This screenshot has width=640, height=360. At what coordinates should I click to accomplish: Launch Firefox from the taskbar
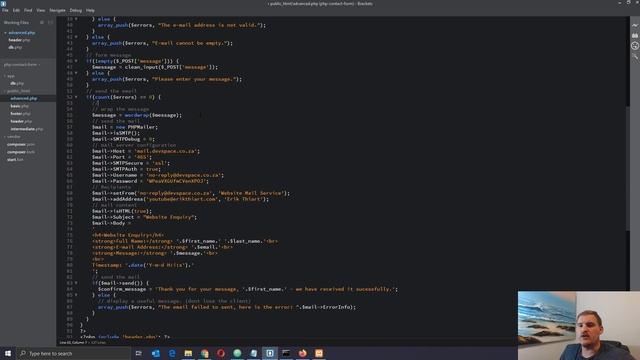pos(302,353)
